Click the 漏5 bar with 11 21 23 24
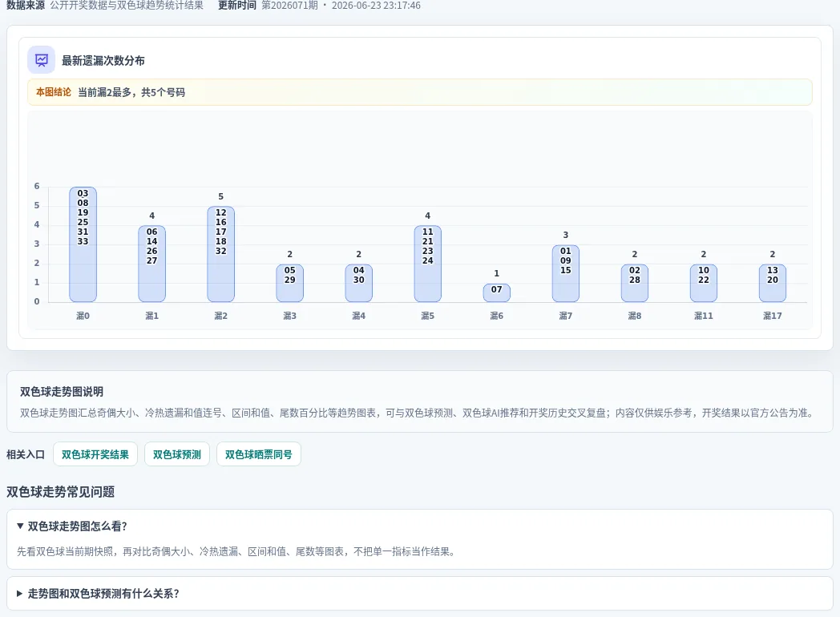840x617 pixels. pyautogui.click(x=427, y=264)
